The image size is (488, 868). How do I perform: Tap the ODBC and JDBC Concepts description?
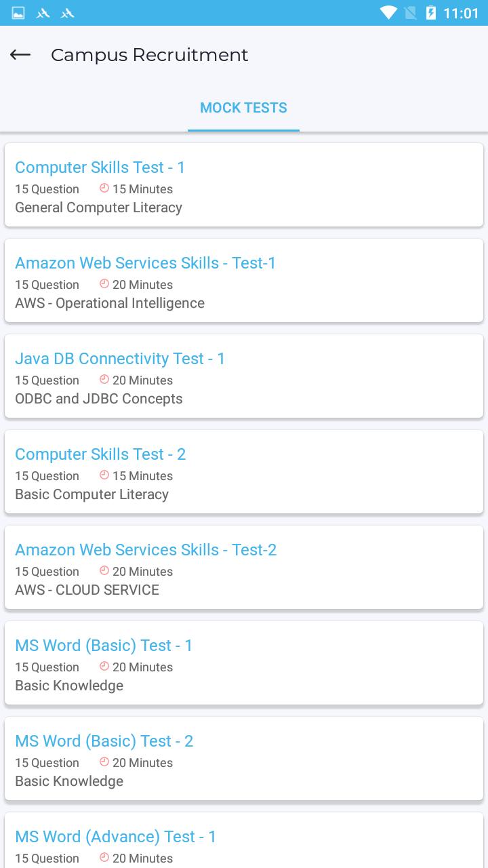click(x=99, y=399)
